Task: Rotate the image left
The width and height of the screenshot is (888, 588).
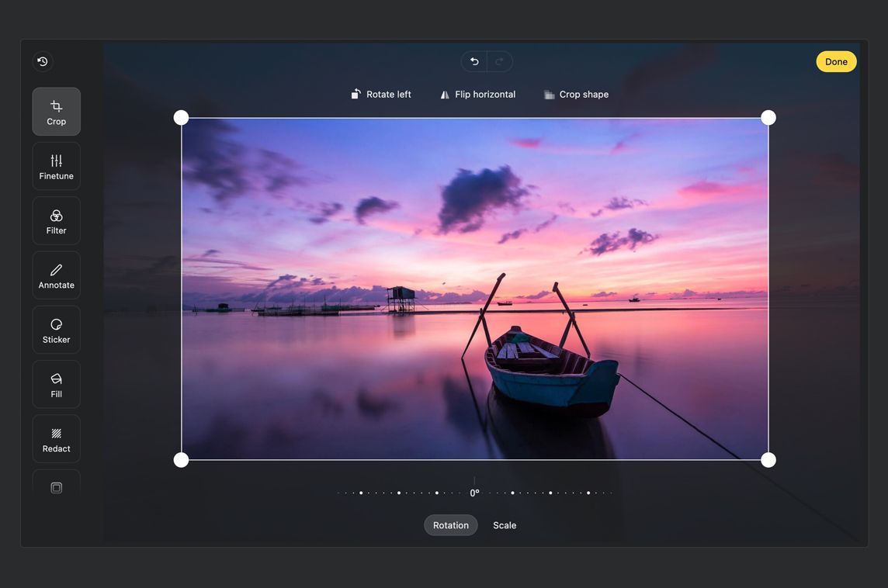Action: click(x=381, y=94)
